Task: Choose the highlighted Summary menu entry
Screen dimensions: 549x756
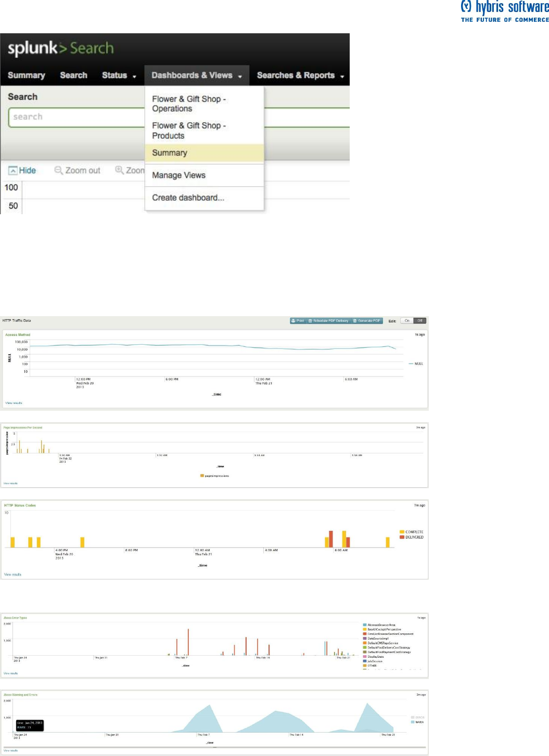Action: [205, 153]
